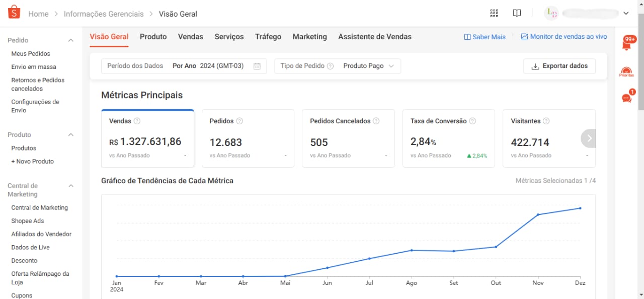Open the chat messages icon
This screenshot has width=644, height=299.
(x=626, y=98)
